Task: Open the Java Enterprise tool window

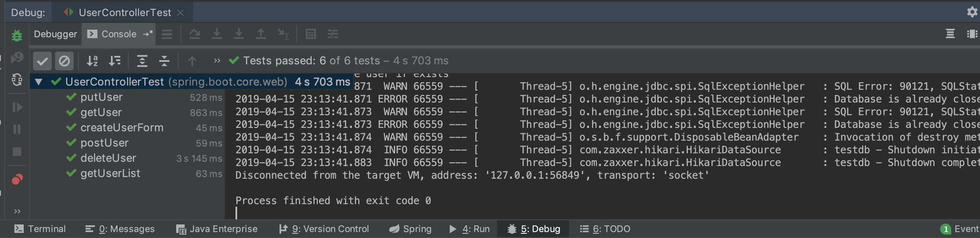Action: click(217, 229)
